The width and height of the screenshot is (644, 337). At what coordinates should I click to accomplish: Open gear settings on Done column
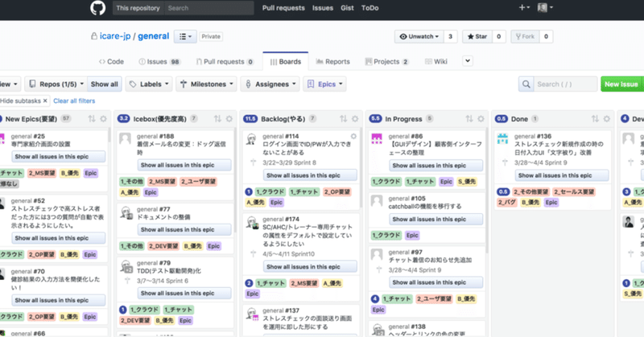point(607,118)
